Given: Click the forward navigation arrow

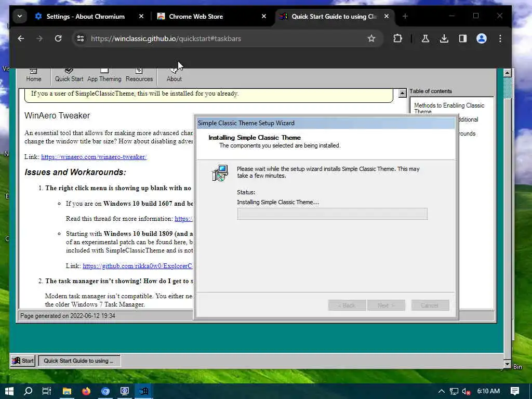Looking at the screenshot, I should [39, 38].
